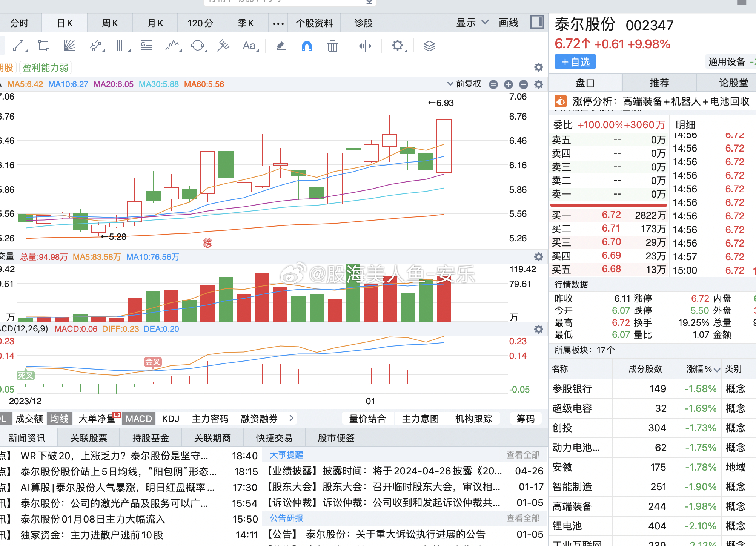
Task: Sort by 涨幅% column chevron
Action: [x=717, y=370]
